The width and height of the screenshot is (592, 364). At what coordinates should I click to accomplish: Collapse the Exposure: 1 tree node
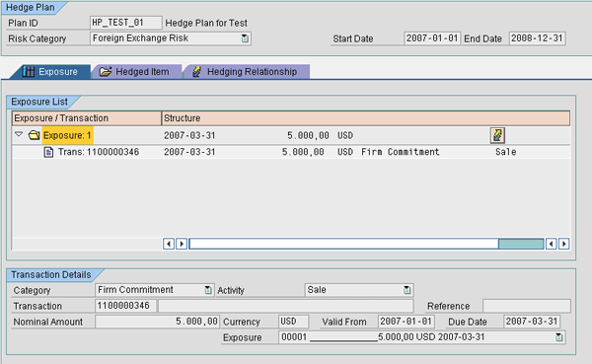click(x=19, y=134)
